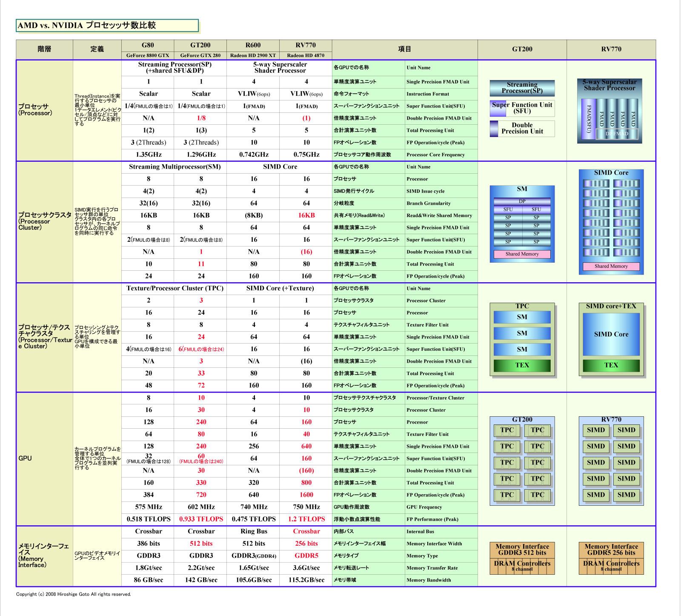Click the "Streaming Multiprocessor(SM)" table cell
681x616 pixels.
pyautogui.click(x=175, y=167)
